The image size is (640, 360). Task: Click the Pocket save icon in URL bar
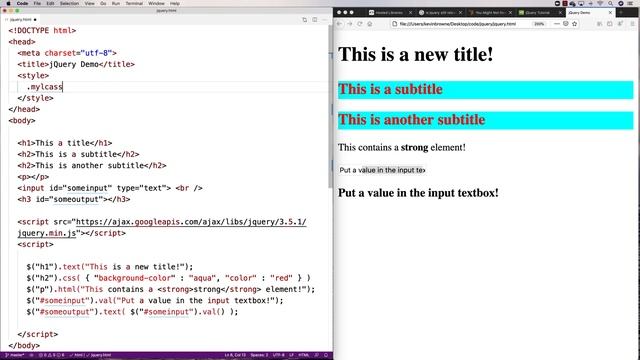[566, 24]
